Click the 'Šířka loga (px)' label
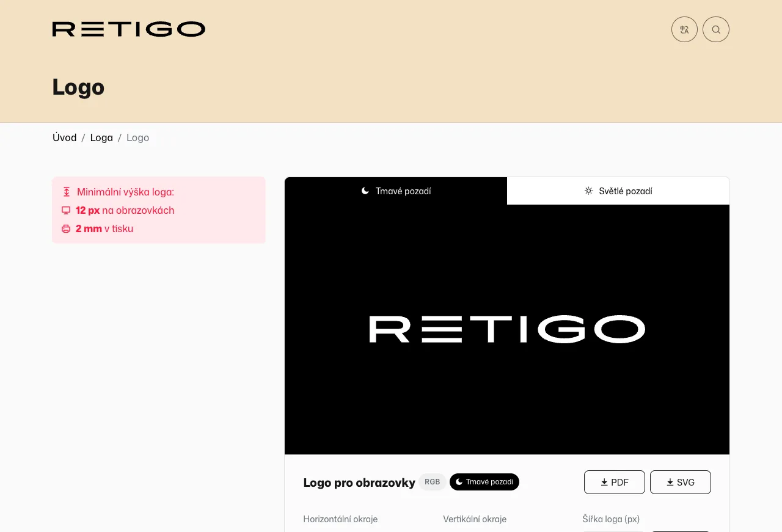The width and height of the screenshot is (782, 532). tap(611, 519)
